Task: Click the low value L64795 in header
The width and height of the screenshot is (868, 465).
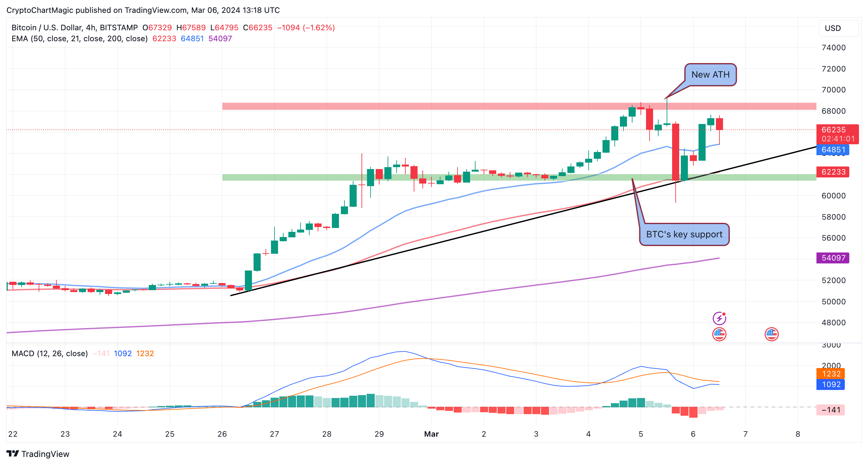Action: [225, 28]
